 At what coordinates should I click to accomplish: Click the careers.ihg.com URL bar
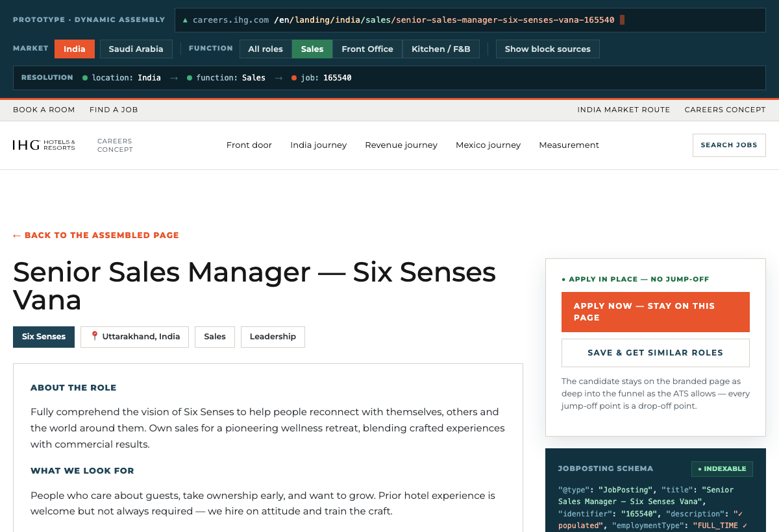click(x=470, y=20)
